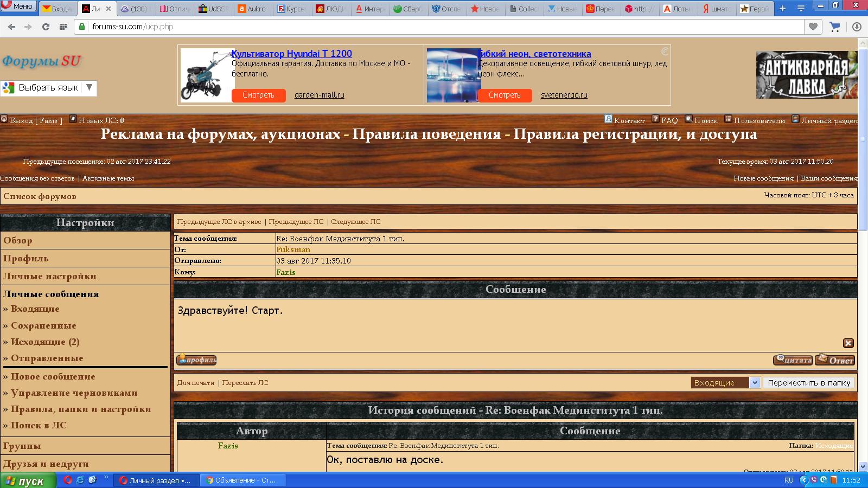Click the address bar URL field
868x488 pixels.
[x=434, y=27]
